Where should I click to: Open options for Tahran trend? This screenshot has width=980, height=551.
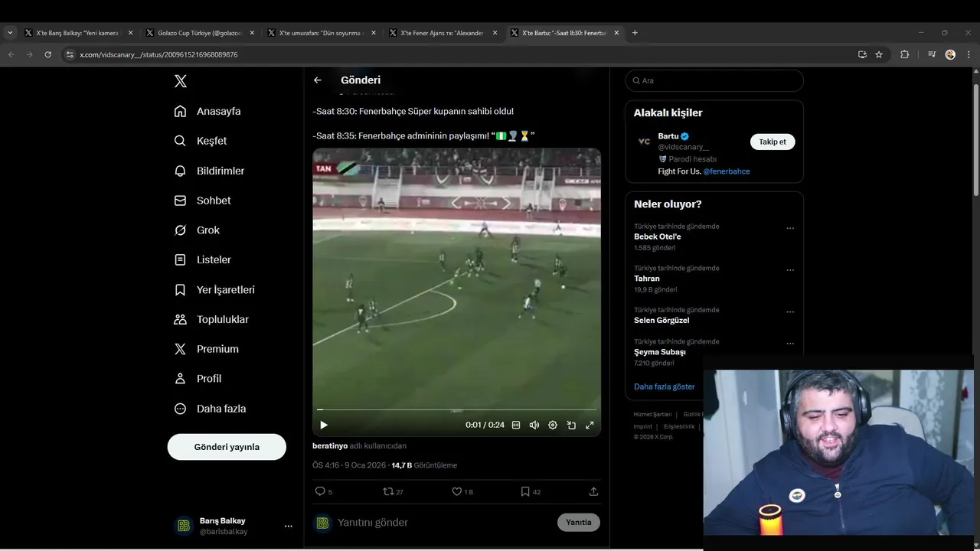point(790,270)
